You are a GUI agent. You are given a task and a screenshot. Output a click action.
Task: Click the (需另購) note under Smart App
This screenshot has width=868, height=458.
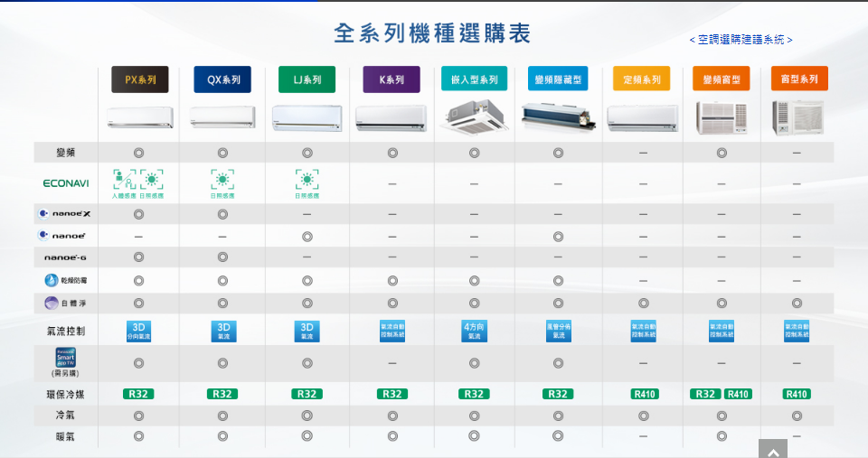(x=65, y=373)
